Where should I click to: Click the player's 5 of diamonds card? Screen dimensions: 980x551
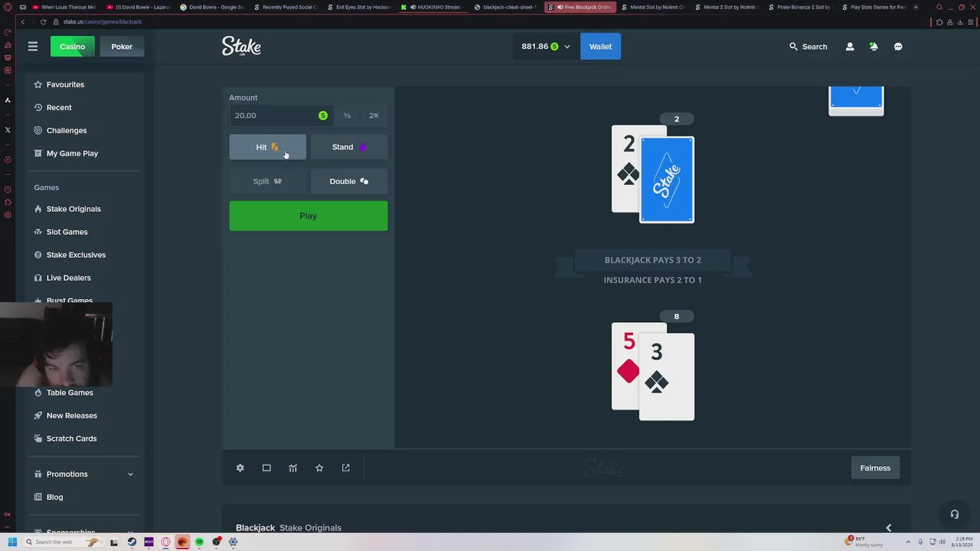pos(625,366)
